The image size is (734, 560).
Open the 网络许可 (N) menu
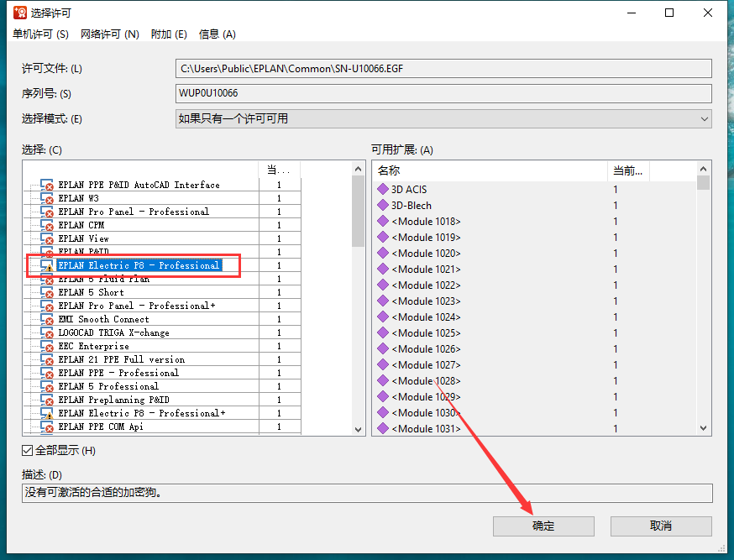110,34
